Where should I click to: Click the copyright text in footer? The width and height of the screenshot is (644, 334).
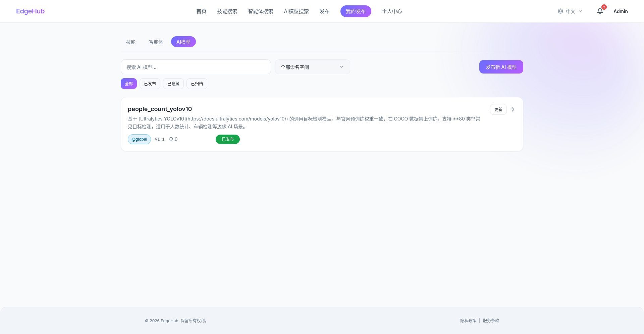(x=177, y=321)
